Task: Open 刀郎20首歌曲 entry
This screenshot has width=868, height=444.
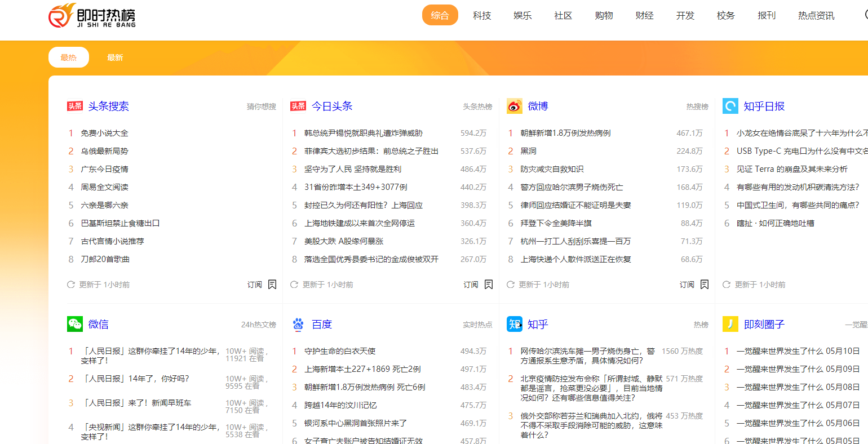Action: pos(105,259)
